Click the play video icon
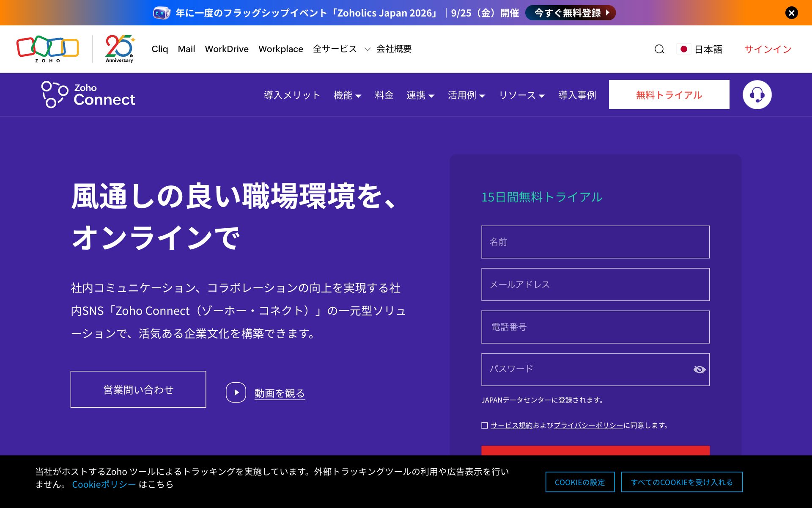 click(236, 392)
